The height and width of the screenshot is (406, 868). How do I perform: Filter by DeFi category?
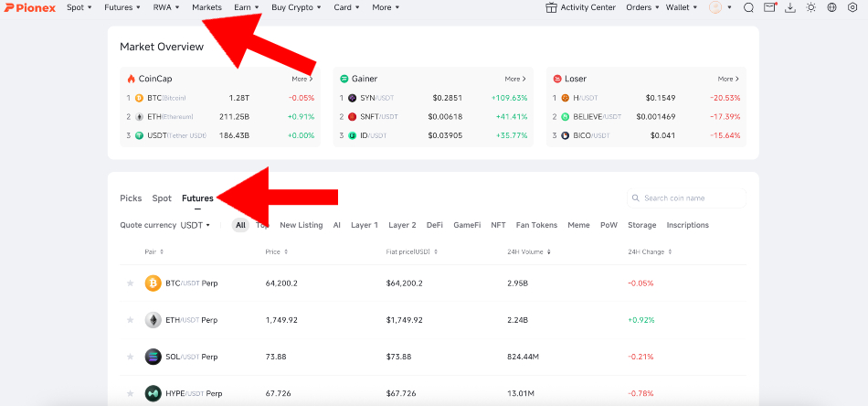click(435, 226)
